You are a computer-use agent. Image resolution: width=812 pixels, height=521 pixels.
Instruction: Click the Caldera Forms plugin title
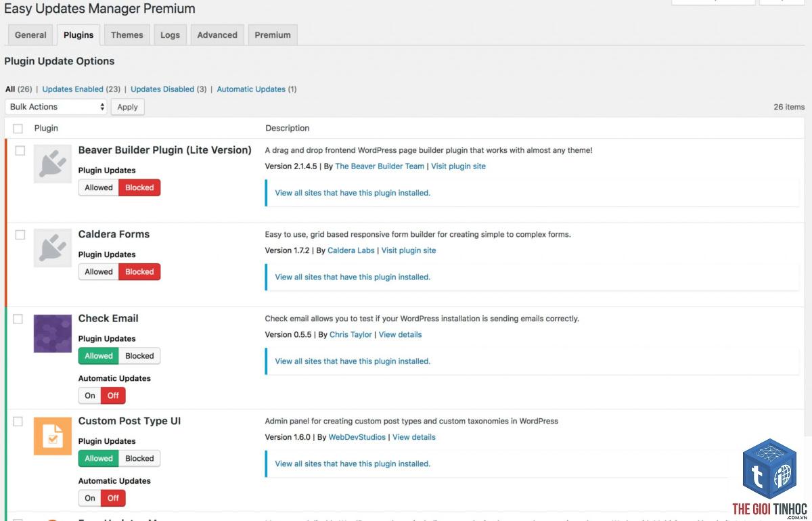click(x=114, y=234)
